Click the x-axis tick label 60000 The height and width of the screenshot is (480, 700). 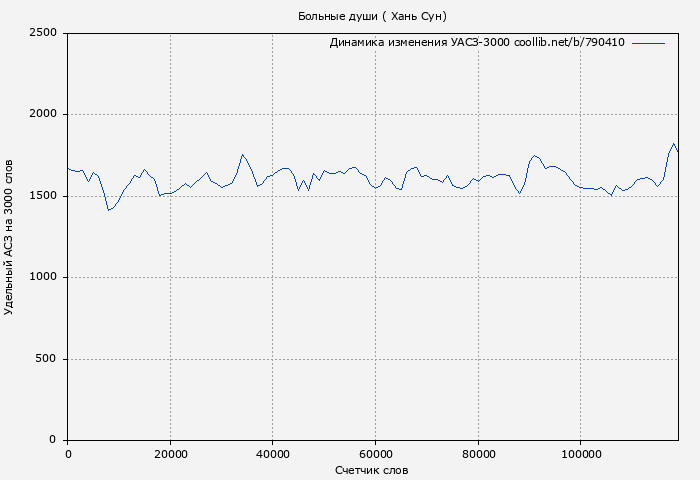(x=375, y=454)
